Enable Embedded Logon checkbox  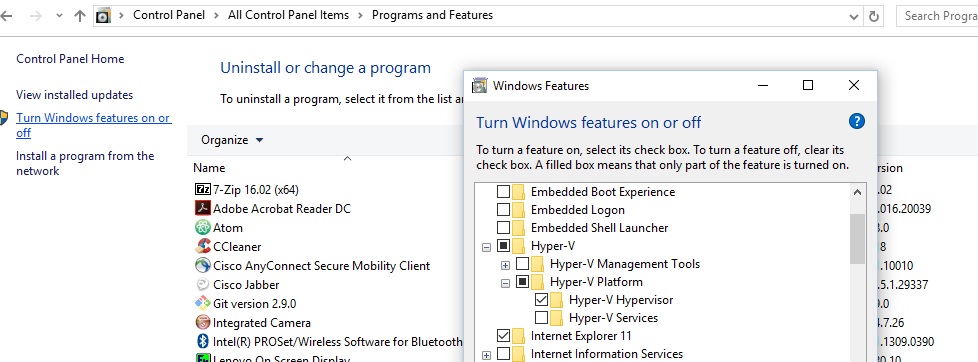[503, 210]
